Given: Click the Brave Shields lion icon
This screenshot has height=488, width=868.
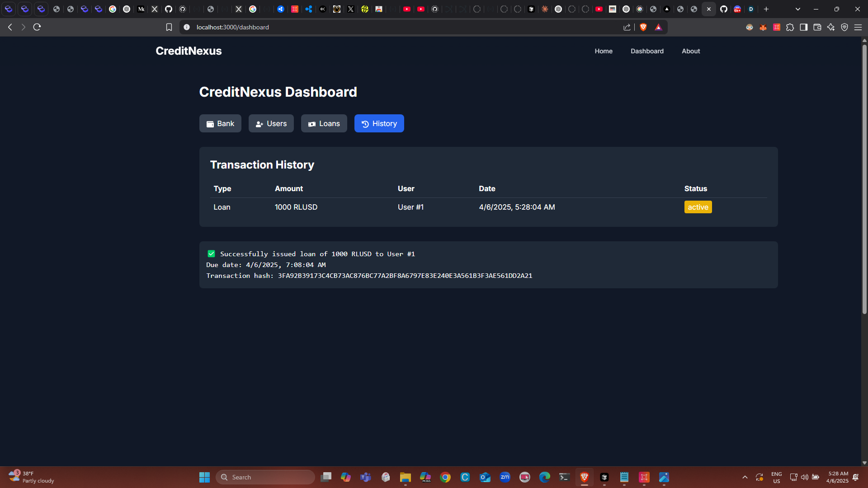Looking at the screenshot, I should (643, 27).
